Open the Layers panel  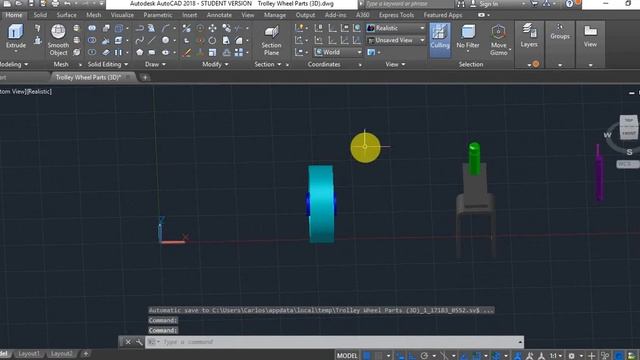(x=529, y=36)
